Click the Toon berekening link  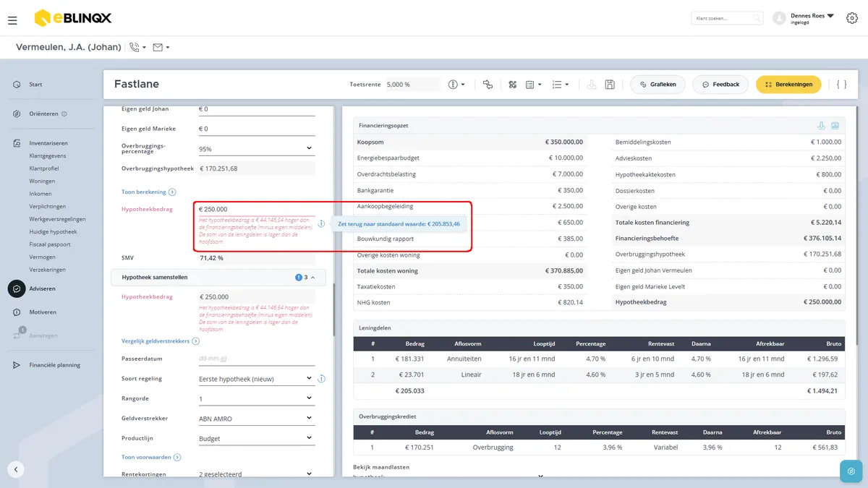[149, 192]
